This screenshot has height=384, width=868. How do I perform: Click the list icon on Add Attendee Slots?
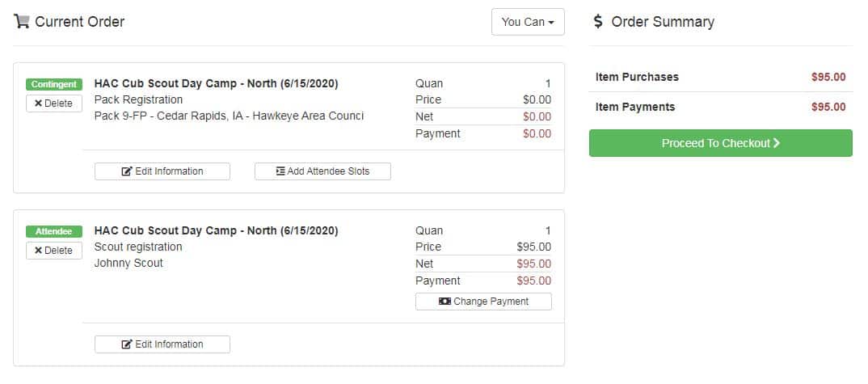coord(280,171)
